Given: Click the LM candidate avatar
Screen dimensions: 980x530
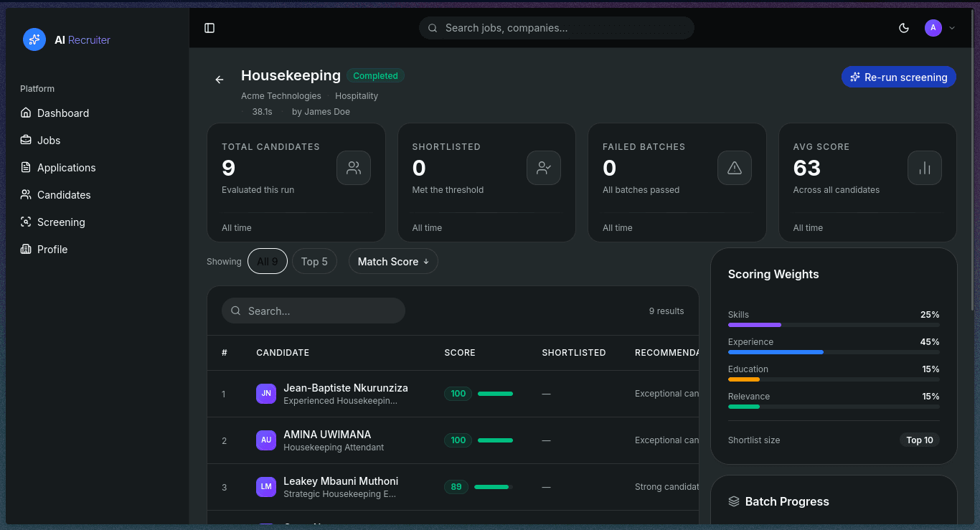Looking at the screenshot, I should pos(266,487).
